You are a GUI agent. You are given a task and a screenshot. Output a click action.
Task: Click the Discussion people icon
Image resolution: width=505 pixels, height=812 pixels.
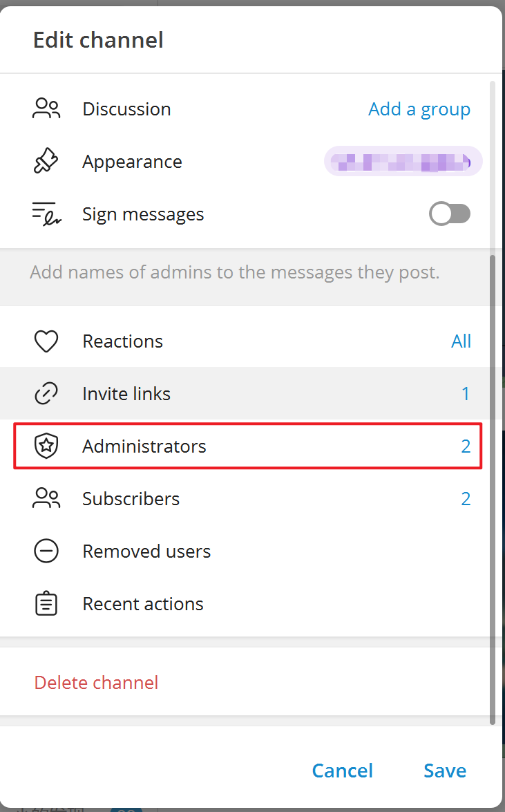pyautogui.click(x=46, y=109)
